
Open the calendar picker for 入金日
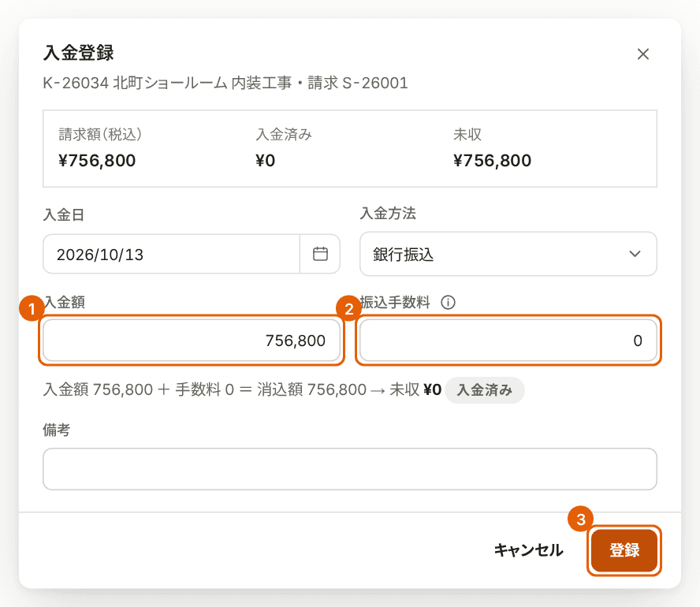tap(320, 254)
